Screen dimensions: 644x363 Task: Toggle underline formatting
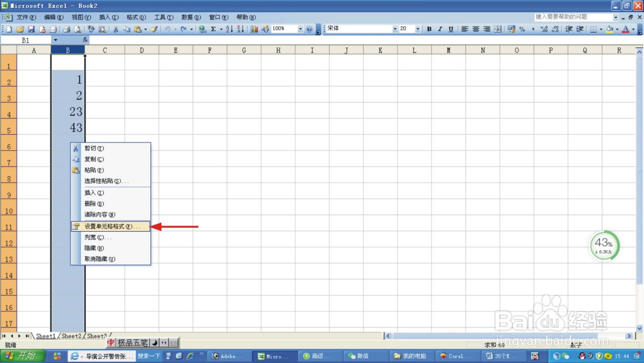451,29
